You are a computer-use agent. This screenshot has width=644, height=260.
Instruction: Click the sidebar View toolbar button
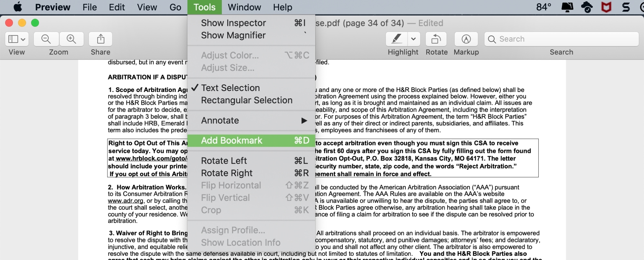[x=17, y=39]
